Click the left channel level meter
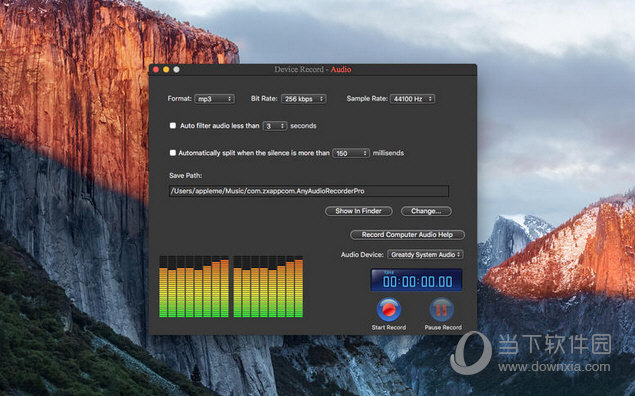 [194, 286]
